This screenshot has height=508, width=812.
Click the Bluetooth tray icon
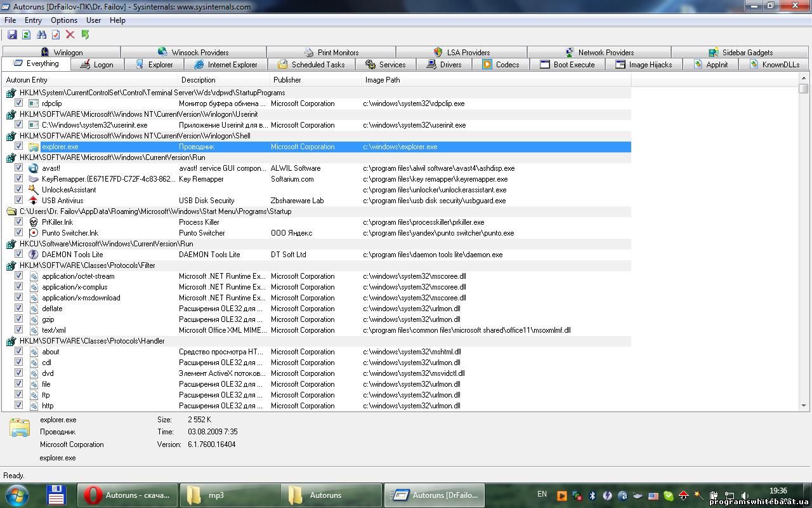[x=593, y=495]
